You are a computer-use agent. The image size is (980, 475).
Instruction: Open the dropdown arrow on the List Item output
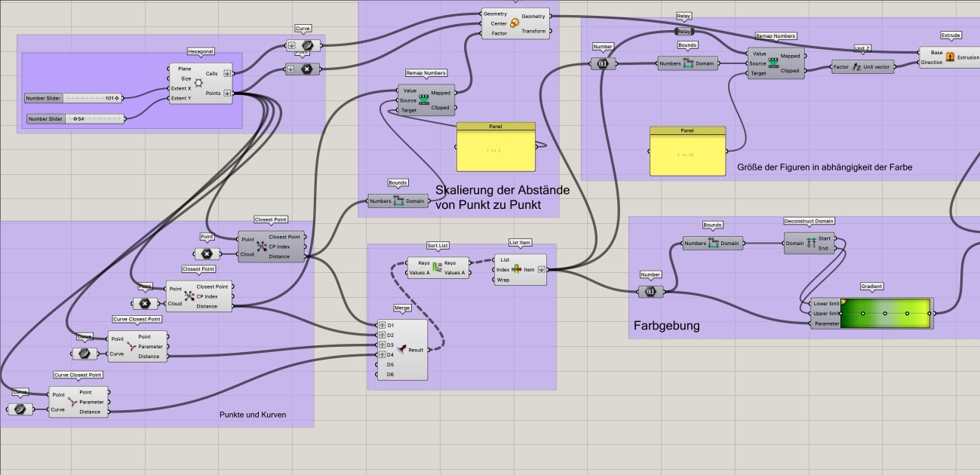point(540,269)
